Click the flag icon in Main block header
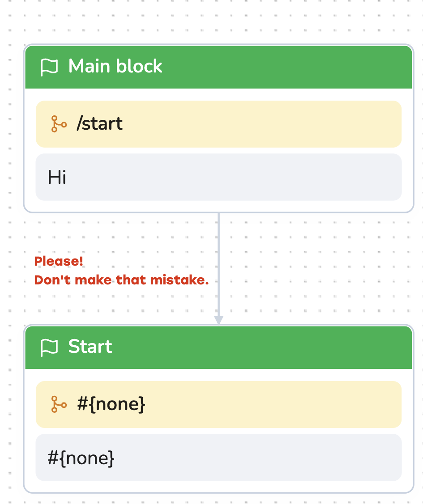The width and height of the screenshot is (423, 504). click(49, 67)
